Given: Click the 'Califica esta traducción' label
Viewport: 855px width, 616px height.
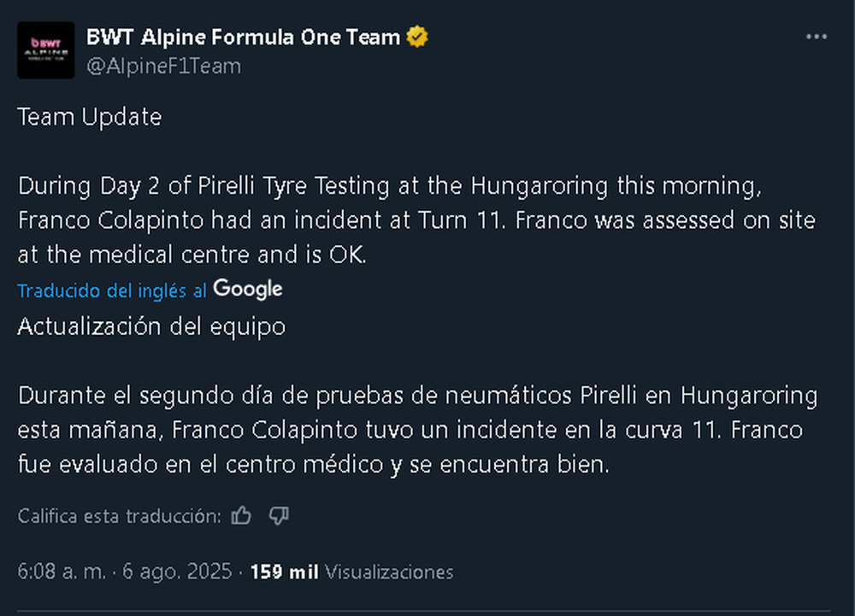Looking at the screenshot, I should (120, 516).
